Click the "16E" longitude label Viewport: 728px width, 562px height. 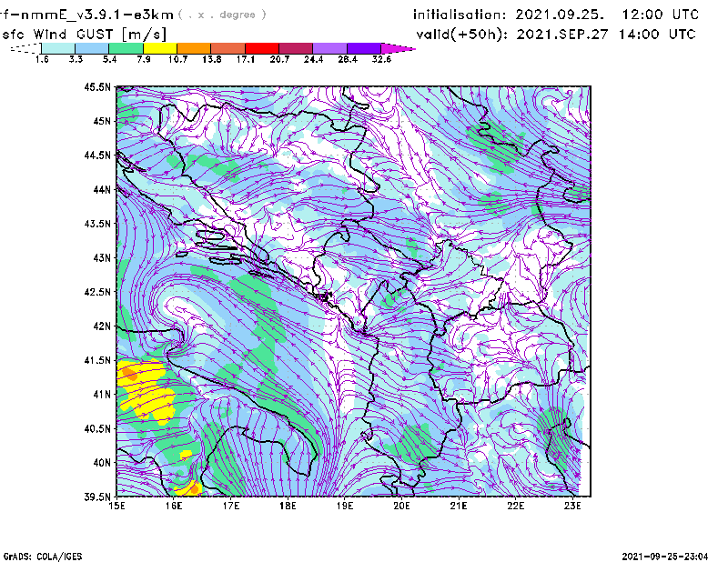[174, 506]
